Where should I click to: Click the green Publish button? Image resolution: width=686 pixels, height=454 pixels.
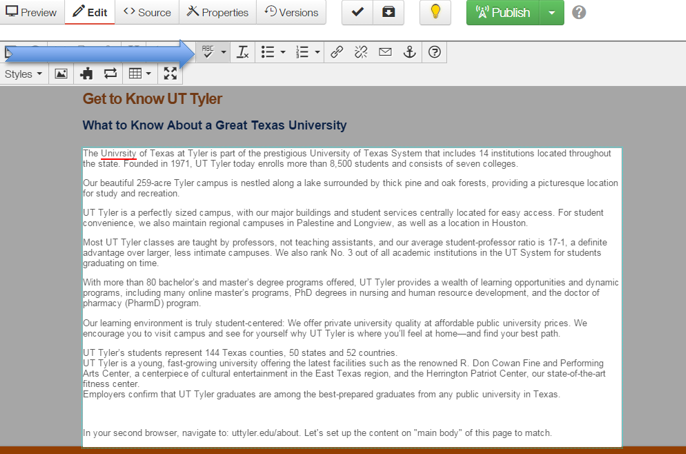point(503,12)
